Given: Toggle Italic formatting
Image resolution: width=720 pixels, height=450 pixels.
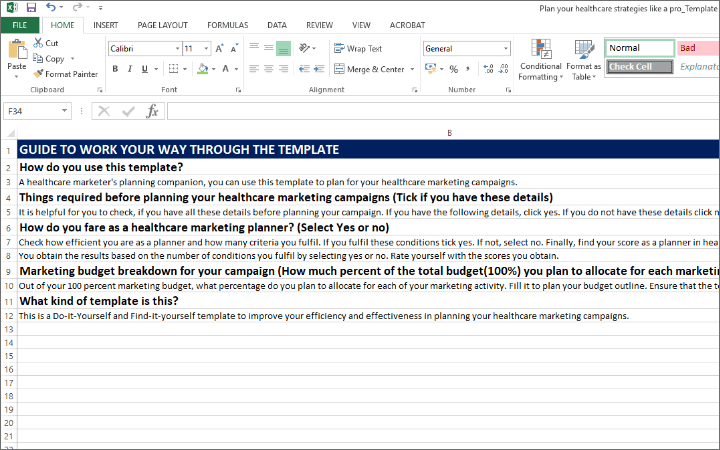Looking at the screenshot, I should click(130, 69).
